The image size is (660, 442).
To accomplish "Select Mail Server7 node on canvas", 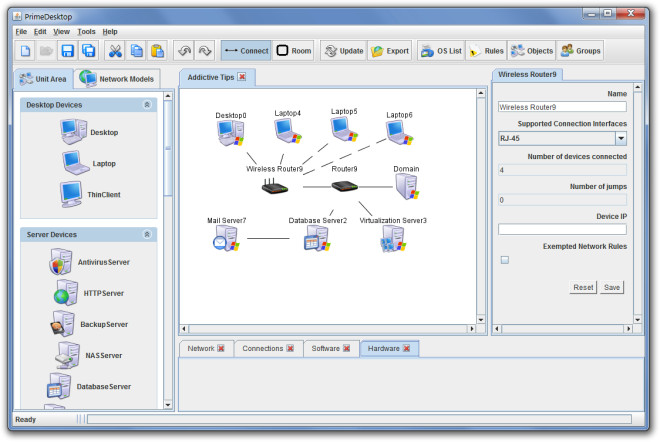I will click(226, 238).
